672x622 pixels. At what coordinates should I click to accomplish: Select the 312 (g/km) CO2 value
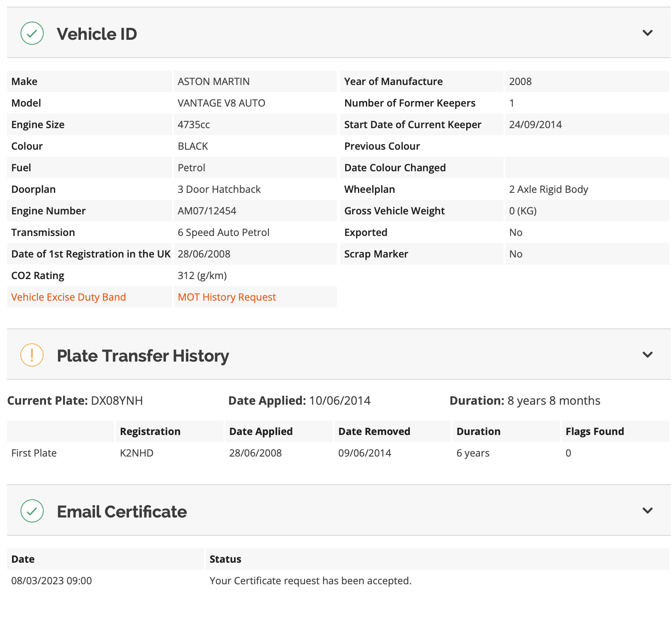(202, 275)
